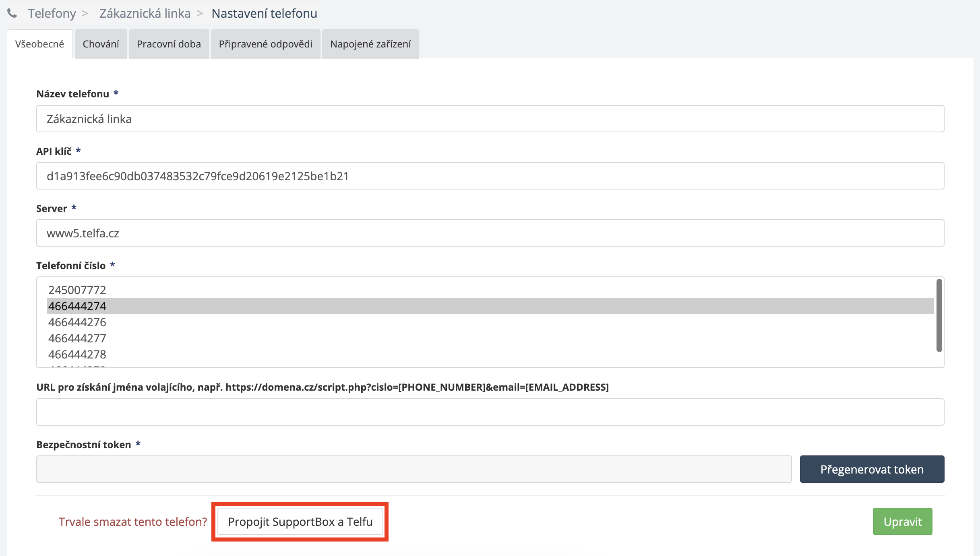
Task: Select the Napojené zařízení tab
Action: [370, 44]
